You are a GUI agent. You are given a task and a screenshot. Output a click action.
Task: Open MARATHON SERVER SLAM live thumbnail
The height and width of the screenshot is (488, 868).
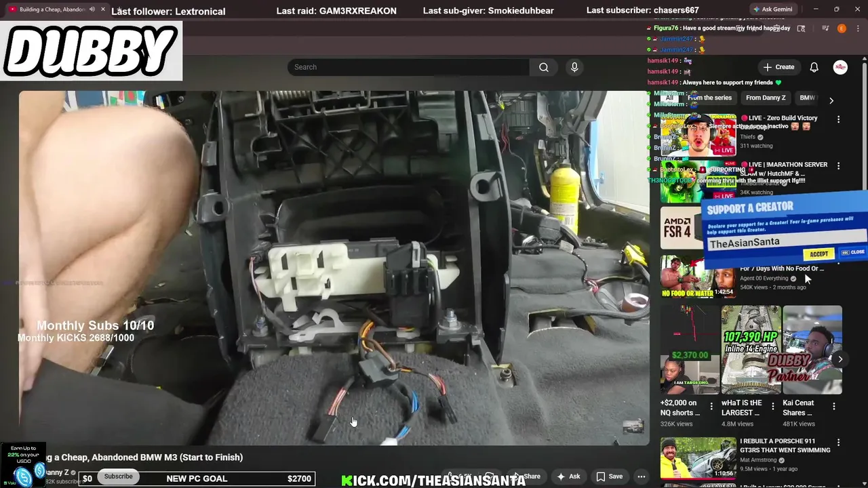(698, 182)
